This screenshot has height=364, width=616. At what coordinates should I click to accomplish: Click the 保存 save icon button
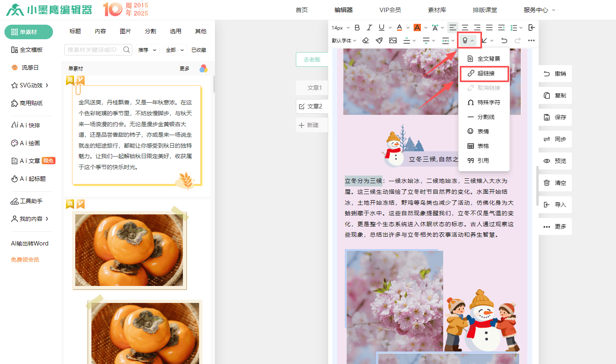(x=555, y=117)
